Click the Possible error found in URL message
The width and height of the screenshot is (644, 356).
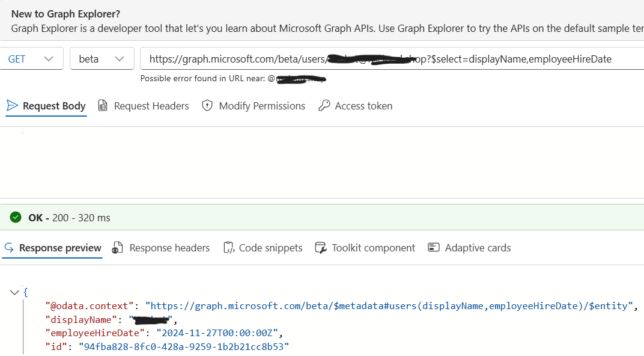(233, 79)
